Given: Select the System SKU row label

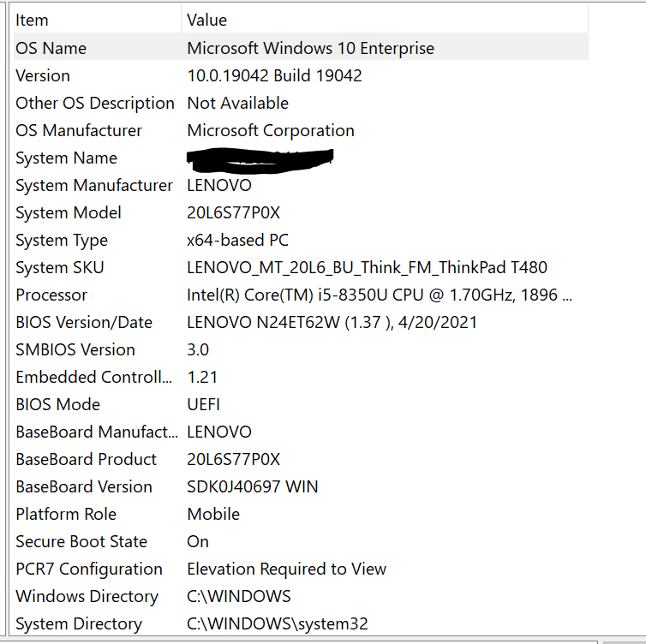Looking at the screenshot, I should 60,268.
